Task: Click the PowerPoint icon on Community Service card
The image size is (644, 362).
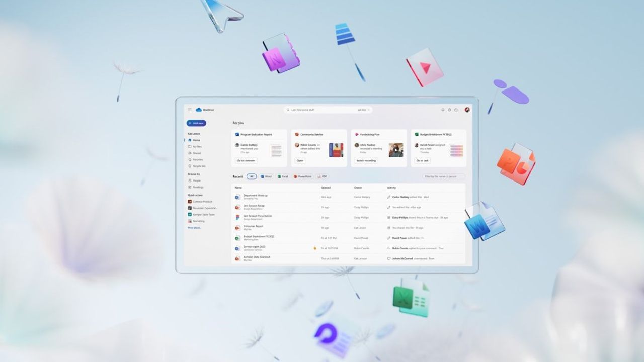Action: [297, 135]
